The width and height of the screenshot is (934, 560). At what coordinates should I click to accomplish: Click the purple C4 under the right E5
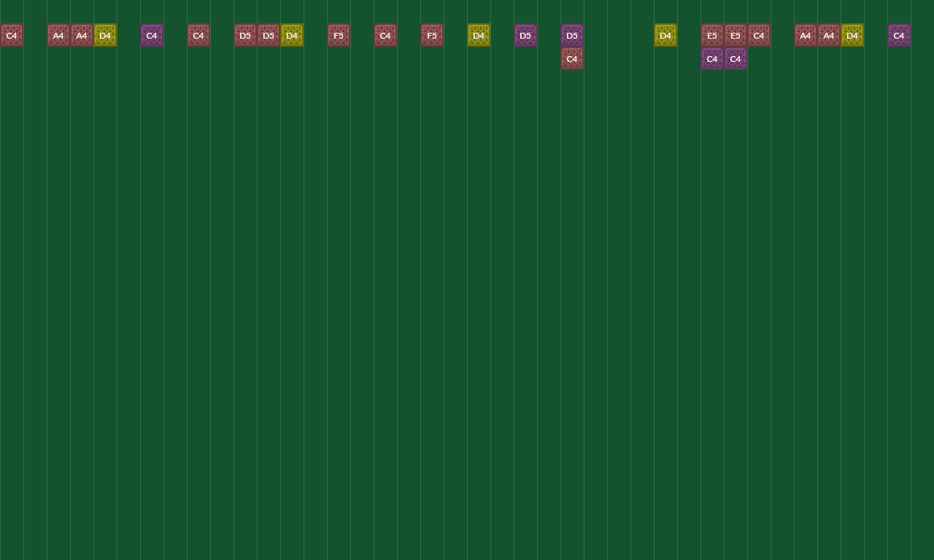736,58
